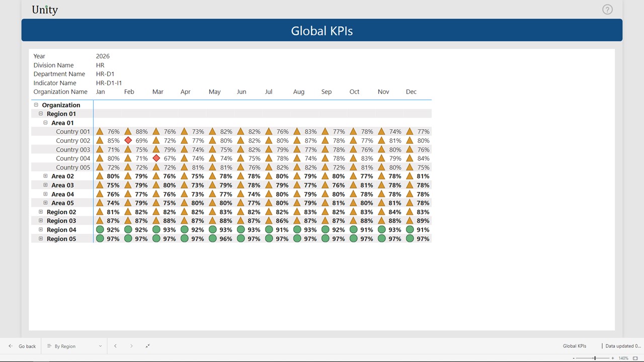Click the Indicator Name value HR-D1-I1
The width and height of the screenshot is (644, 362).
(x=109, y=83)
